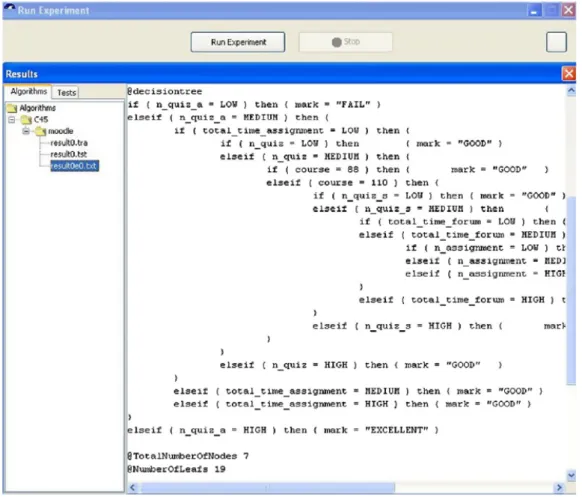
Task: Select result0e0.txt in the tree
Action: (74, 166)
